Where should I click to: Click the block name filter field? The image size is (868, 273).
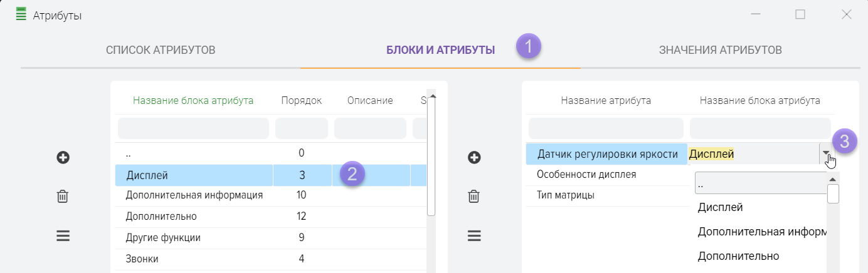[193, 128]
